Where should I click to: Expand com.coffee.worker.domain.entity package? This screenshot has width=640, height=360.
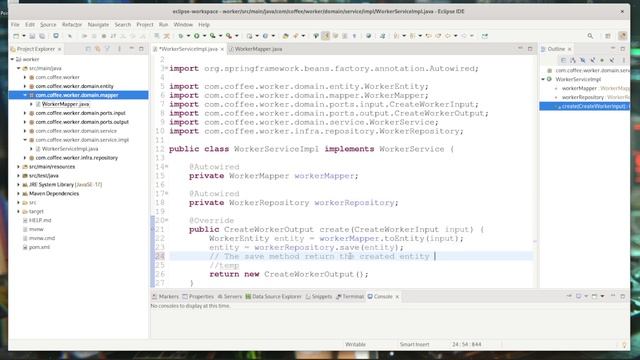[25, 86]
